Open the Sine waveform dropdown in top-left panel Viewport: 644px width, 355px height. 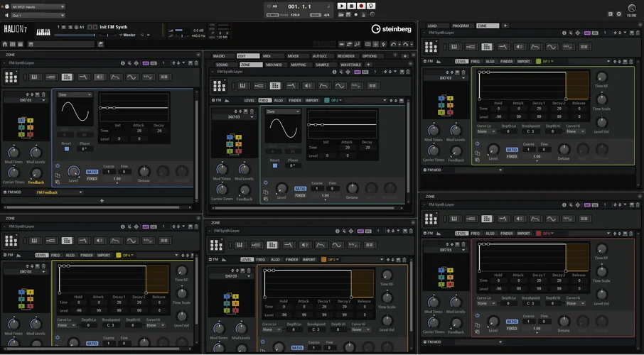(x=74, y=94)
